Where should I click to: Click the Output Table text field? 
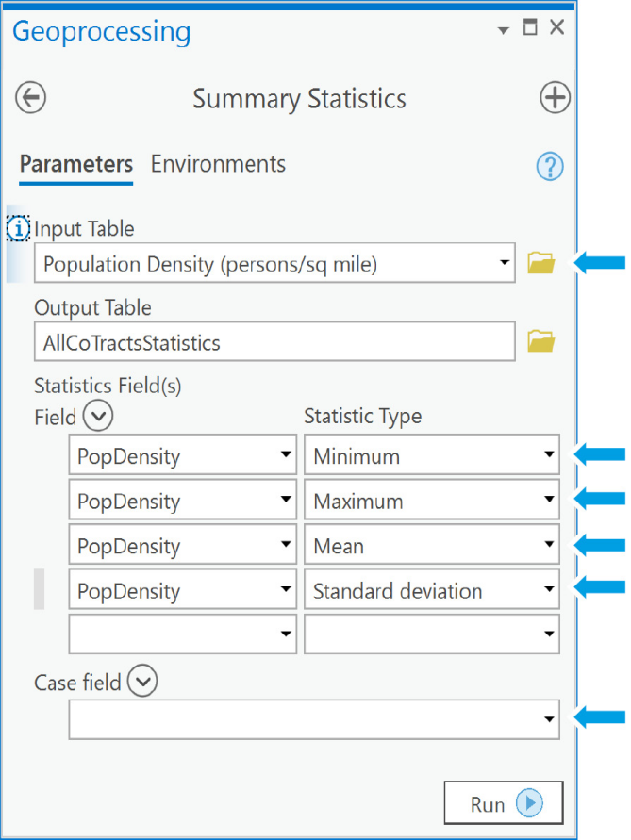[x=275, y=341]
